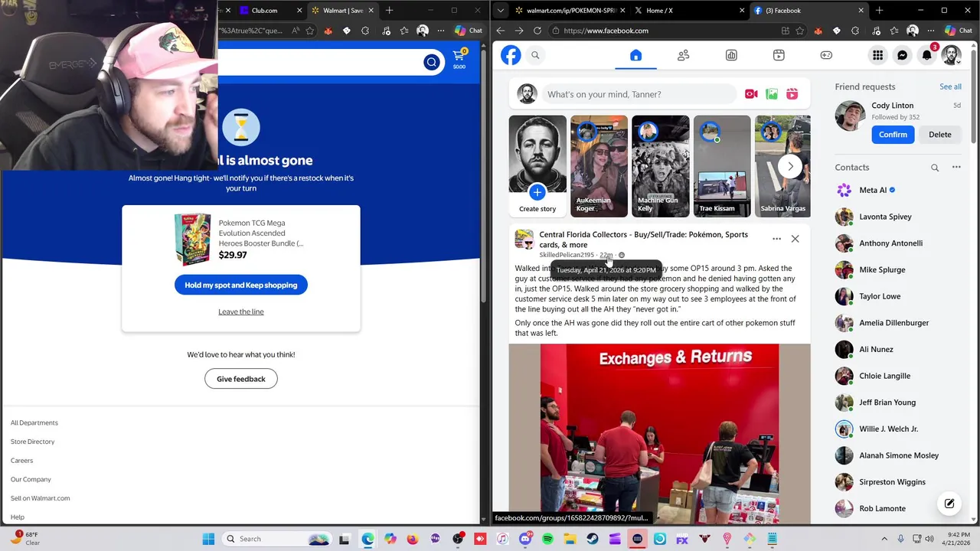Viewport: 980px width, 551px height.
Task: Open Sell on Walmart.com link
Action: (41, 498)
